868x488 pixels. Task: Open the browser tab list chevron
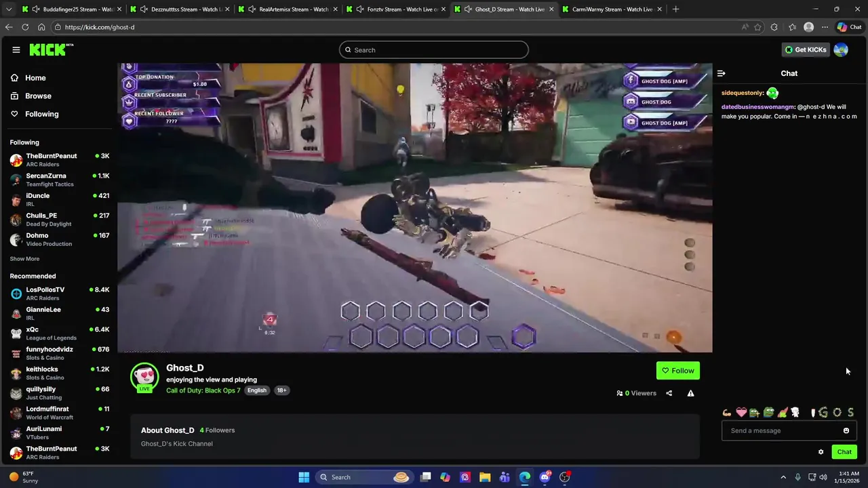pos(8,9)
